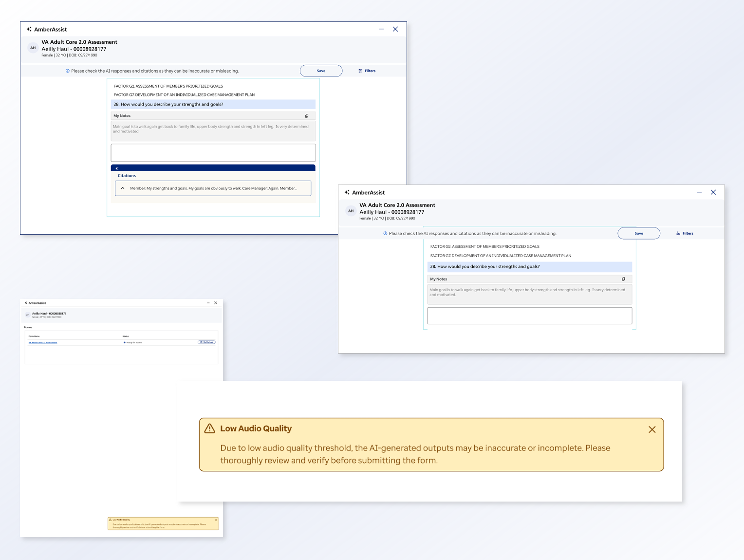Minimize the top-left AmberAssist assessment window

381,29
